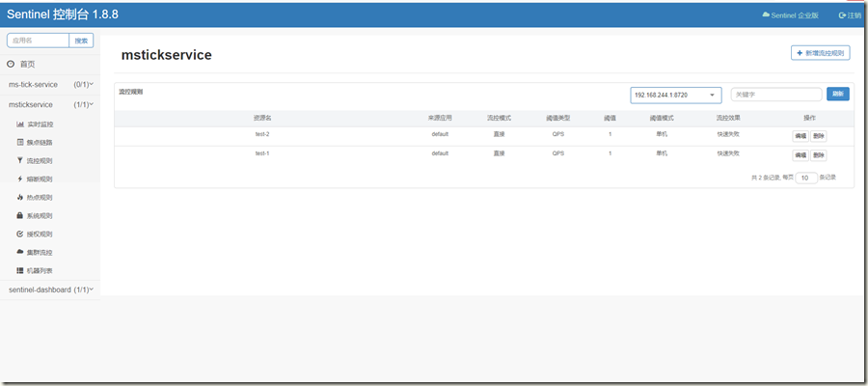Open 熔断规则 circuit breaker bolt icon
868x386 pixels.
(20, 179)
